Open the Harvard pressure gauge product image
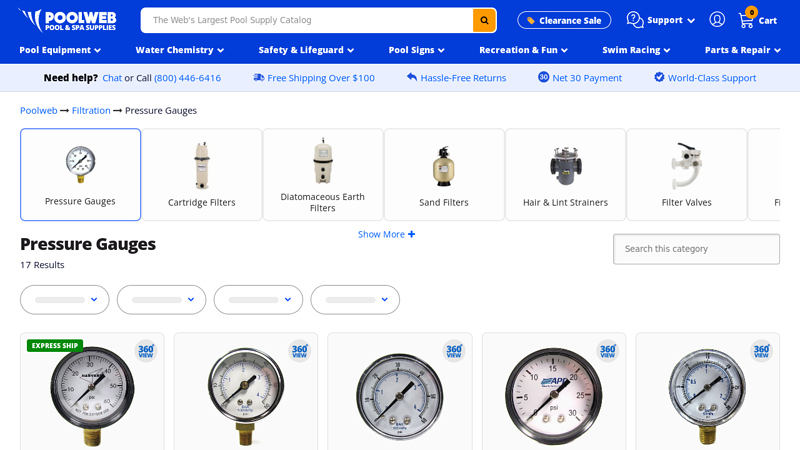This screenshot has height=450, width=800. [x=92, y=395]
